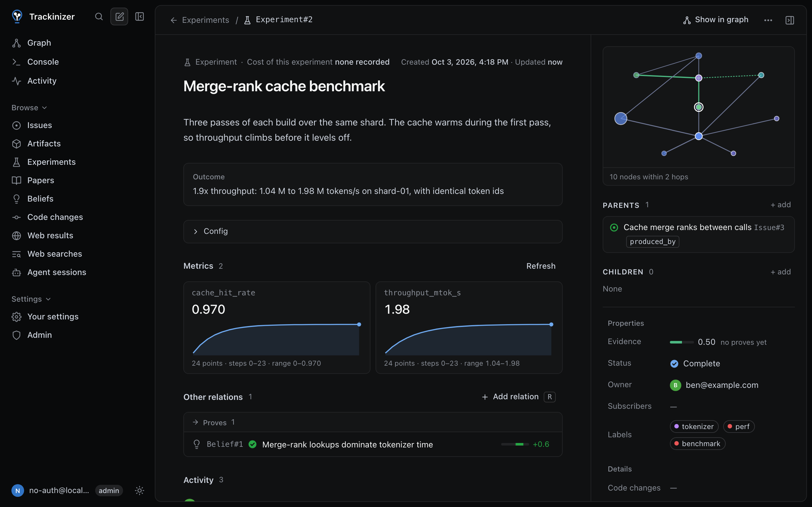The width and height of the screenshot is (812, 507).
Task: Click the Evidence 0.50 progress bar
Action: click(681, 342)
